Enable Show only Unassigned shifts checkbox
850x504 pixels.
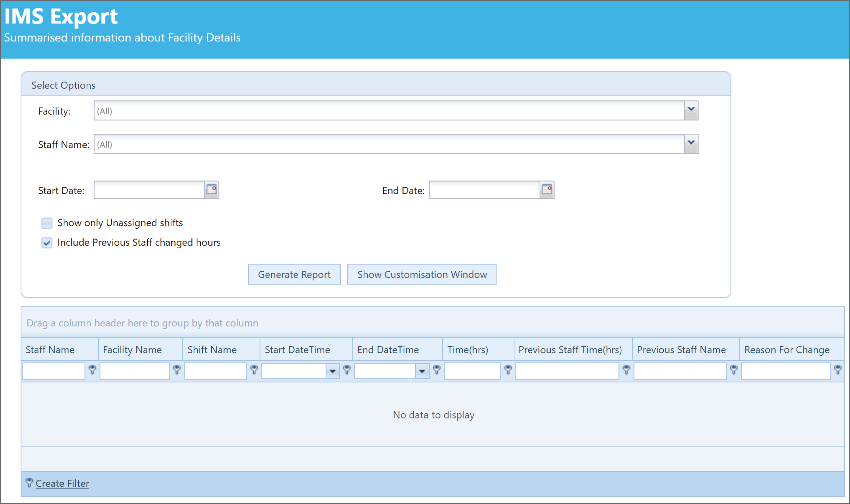click(47, 223)
